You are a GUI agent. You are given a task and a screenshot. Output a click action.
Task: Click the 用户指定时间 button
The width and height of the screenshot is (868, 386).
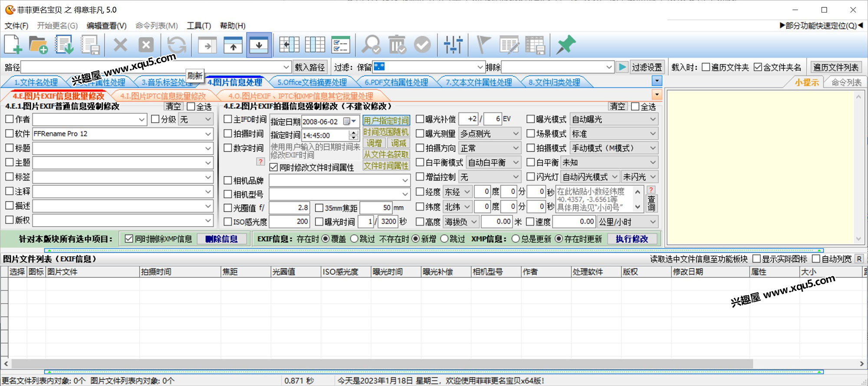tap(386, 120)
